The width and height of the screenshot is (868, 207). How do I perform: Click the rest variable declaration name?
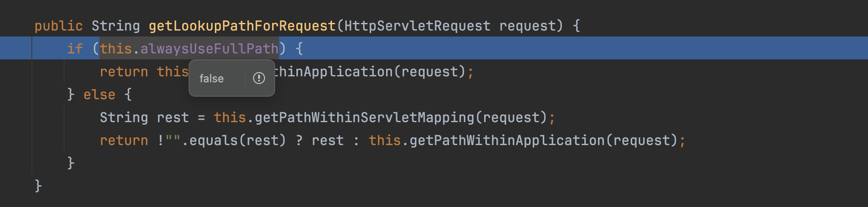click(172, 117)
